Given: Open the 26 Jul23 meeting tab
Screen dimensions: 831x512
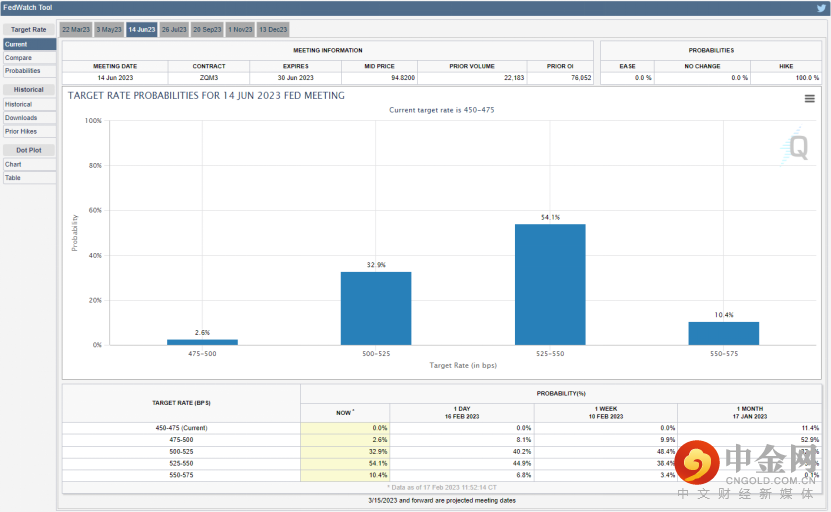Looking at the screenshot, I should coord(174,30).
